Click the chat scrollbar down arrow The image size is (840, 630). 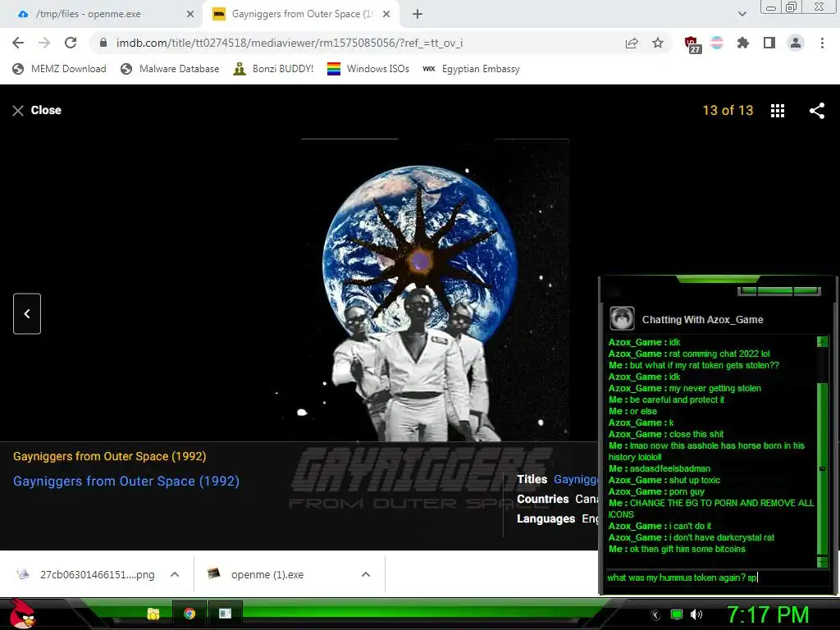pos(822,561)
